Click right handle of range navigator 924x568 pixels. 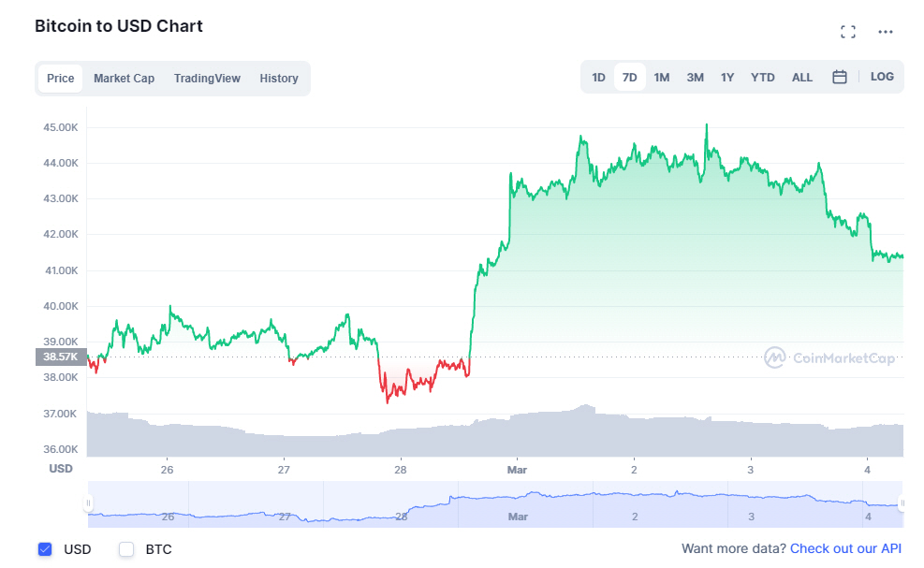tap(902, 503)
